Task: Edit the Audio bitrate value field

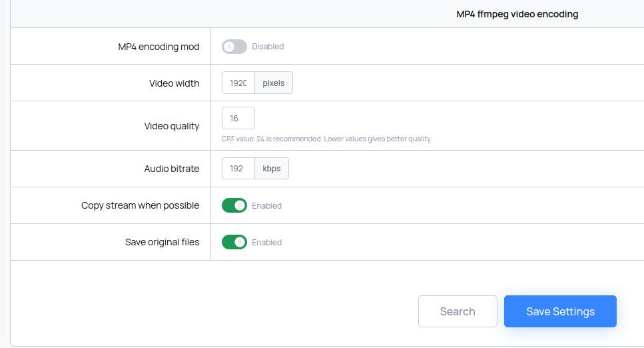Action: click(238, 168)
